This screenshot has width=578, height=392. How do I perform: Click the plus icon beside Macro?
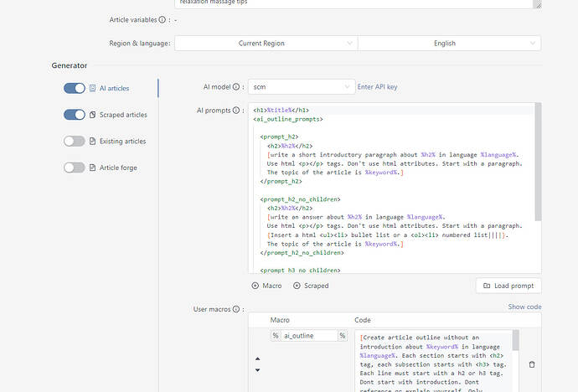[x=255, y=286]
